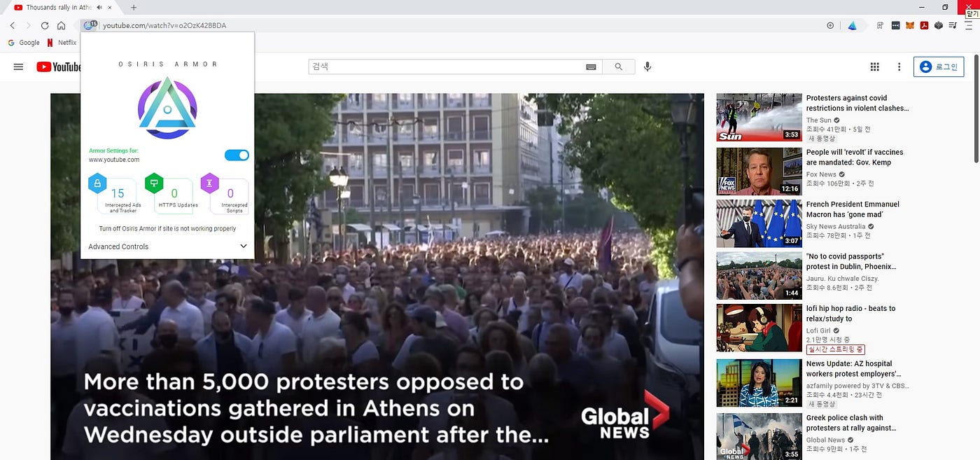Image resolution: width=980 pixels, height=460 pixels.
Task: Open the YouTube guide hamburger menu
Action: [18, 67]
